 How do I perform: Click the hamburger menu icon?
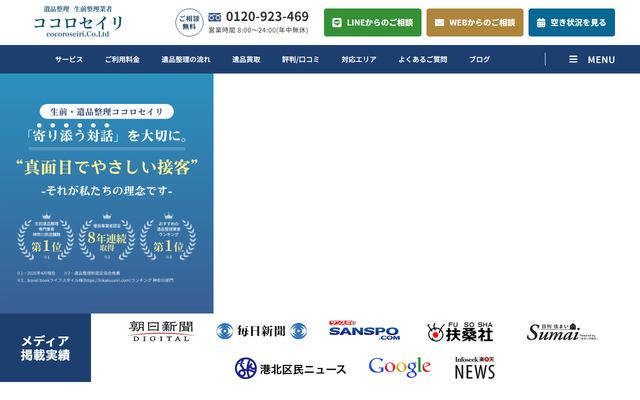[x=573, y=59]
